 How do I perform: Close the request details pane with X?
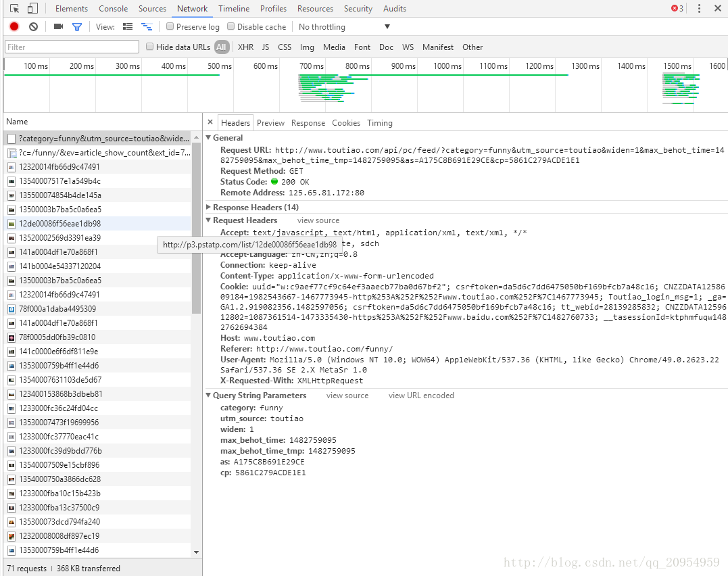pos(210,122)
